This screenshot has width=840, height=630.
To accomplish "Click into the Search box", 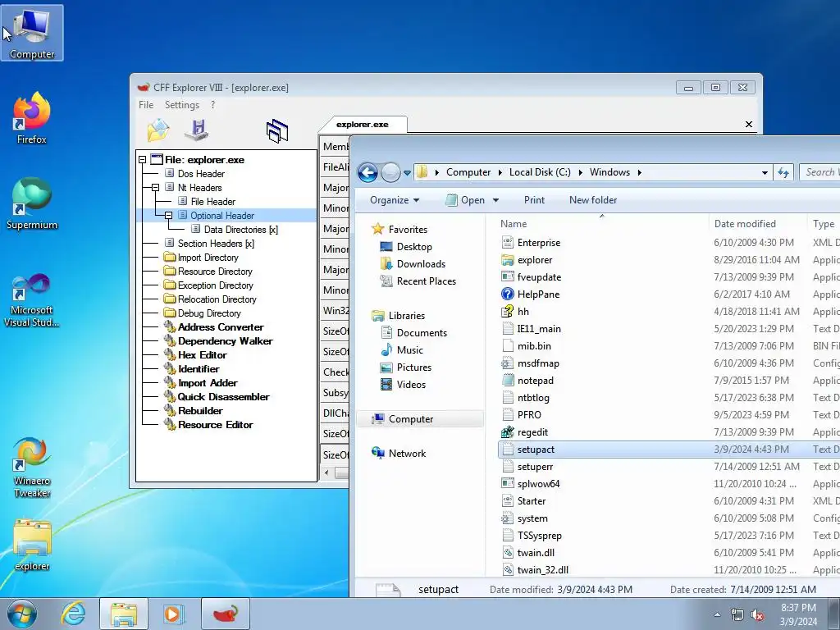I will tap(819, 172).
